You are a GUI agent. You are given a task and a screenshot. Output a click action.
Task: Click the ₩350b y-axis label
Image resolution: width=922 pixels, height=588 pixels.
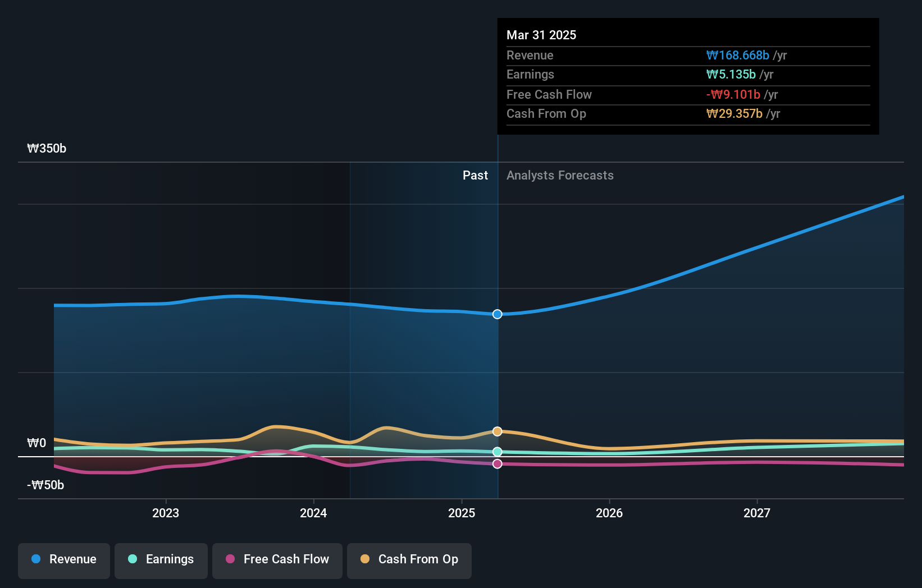click(47, 149)
